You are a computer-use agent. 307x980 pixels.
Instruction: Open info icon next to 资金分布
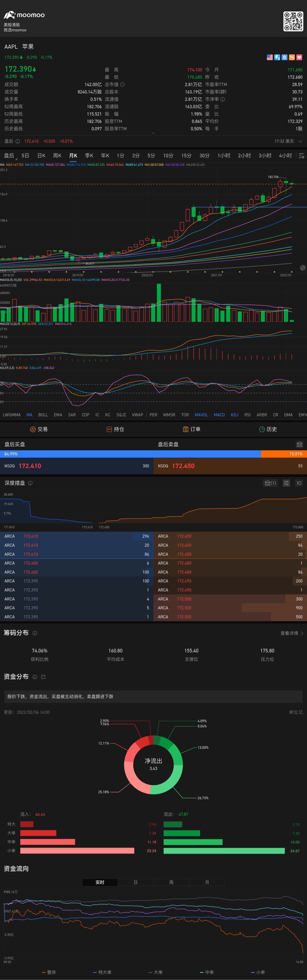point(35,677)
